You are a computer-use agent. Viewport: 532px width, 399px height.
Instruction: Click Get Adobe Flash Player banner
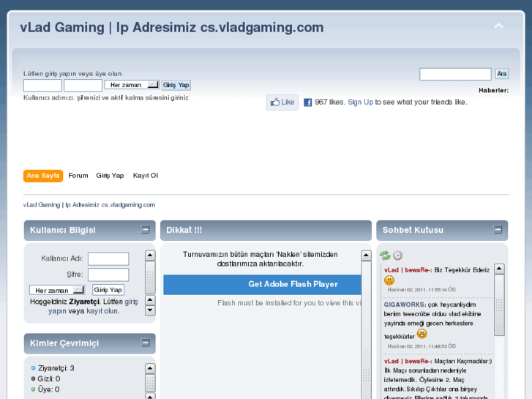(262, 285)
